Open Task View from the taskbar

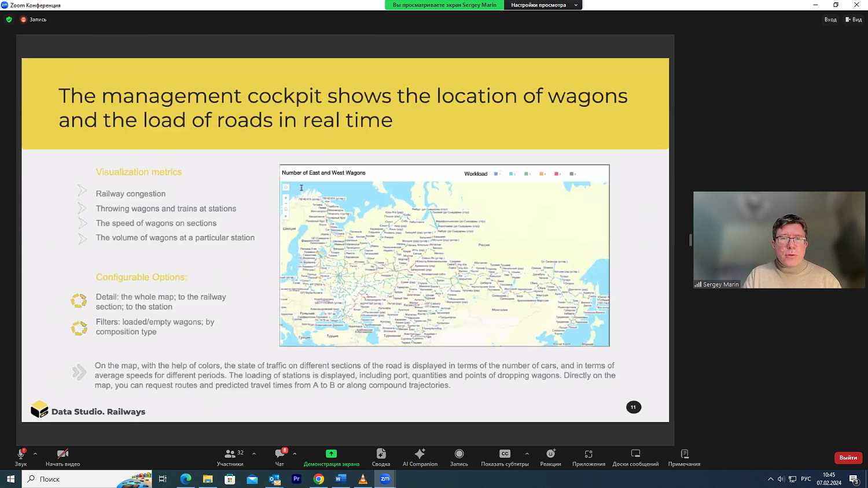coord(163,479)
